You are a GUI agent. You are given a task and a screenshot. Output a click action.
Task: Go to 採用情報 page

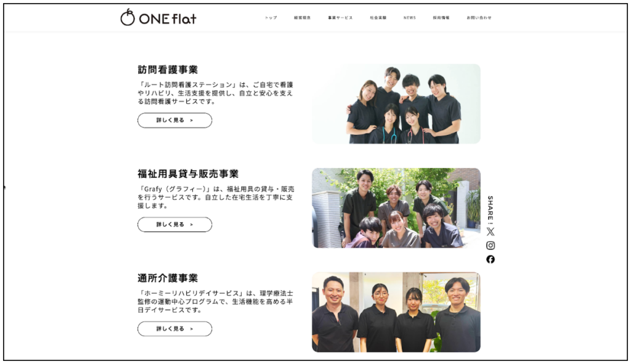[441, 18]
